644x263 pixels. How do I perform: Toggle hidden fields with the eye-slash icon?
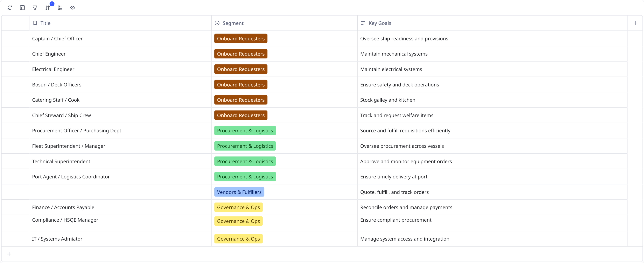pos(72,8)
